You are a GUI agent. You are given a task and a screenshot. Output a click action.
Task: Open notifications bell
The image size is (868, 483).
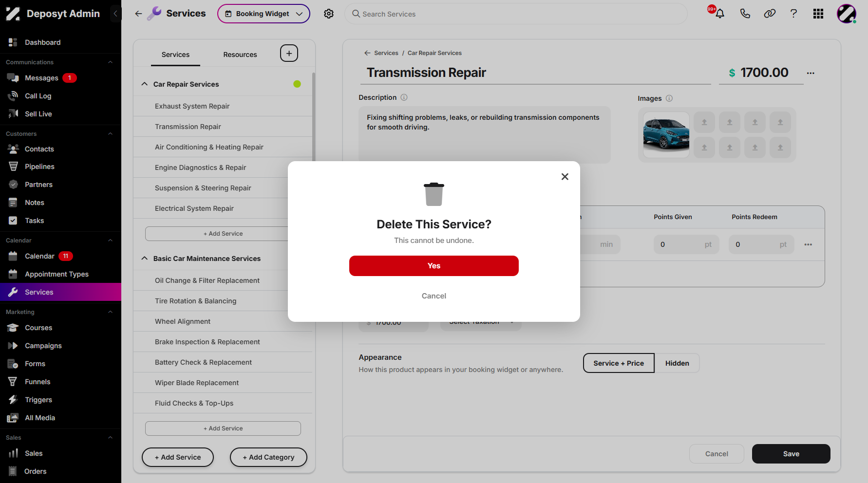click(719, 14)
